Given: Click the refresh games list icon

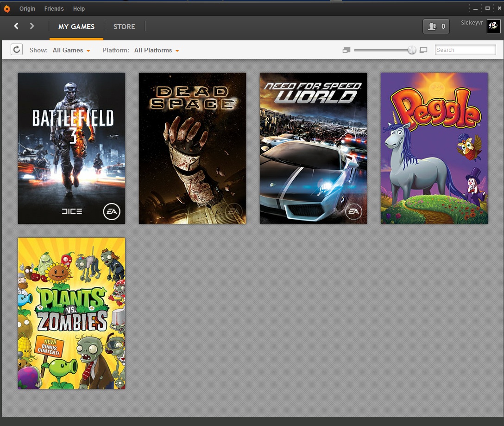Looking at the screenshot, I should [x=17, y=50].
